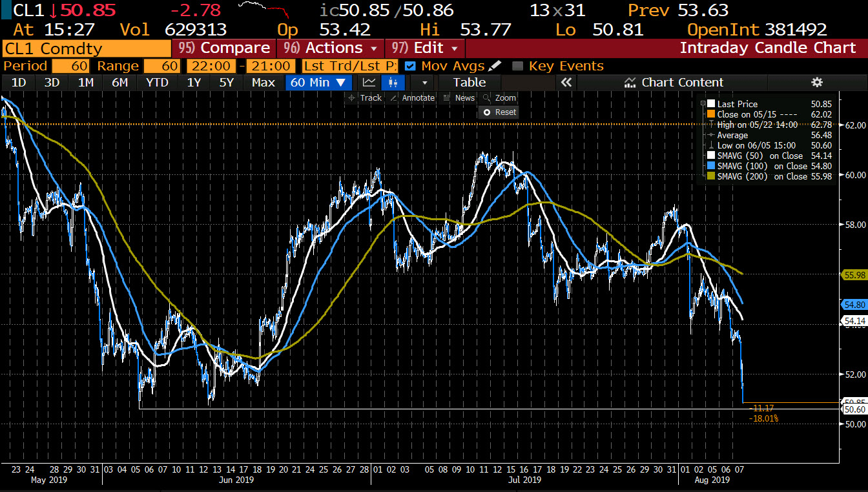
Task: Edit the 22:00 start time field
Action: (x=211, y=66)
